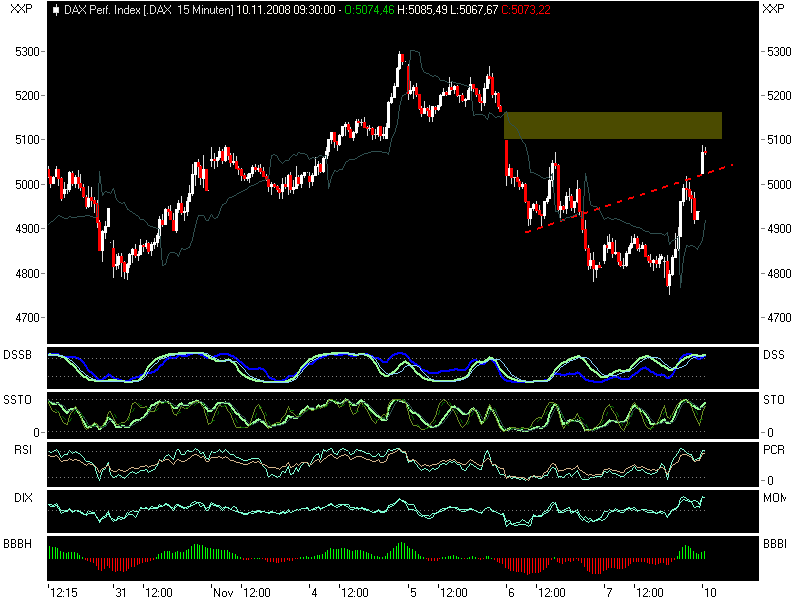Screen dimensions: 800x600
Task: Click the BBBH indicator label
Action: pos(17,544)
